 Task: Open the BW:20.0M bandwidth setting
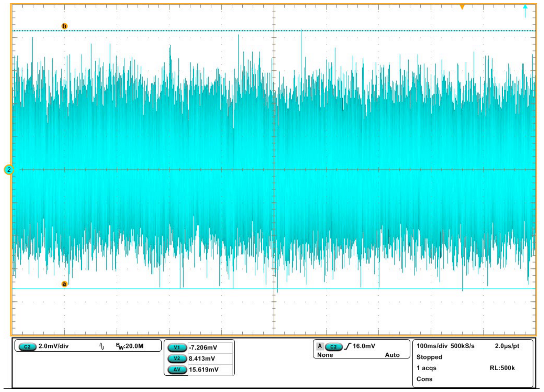pyautogui.click(x=130, y=346)
